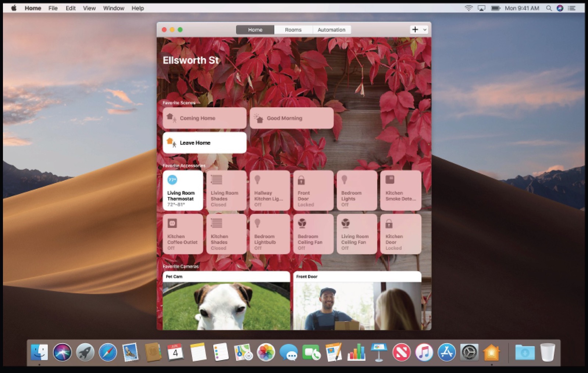Open Pages icon in dock
Viewport: 588px width, 373px height.
pyautogui.click(x=334, y=352)
